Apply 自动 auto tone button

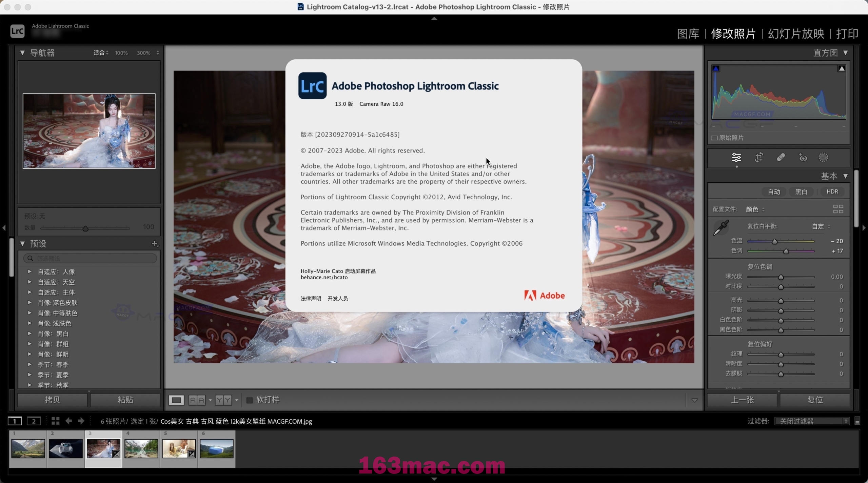click(x=774, y=192)
